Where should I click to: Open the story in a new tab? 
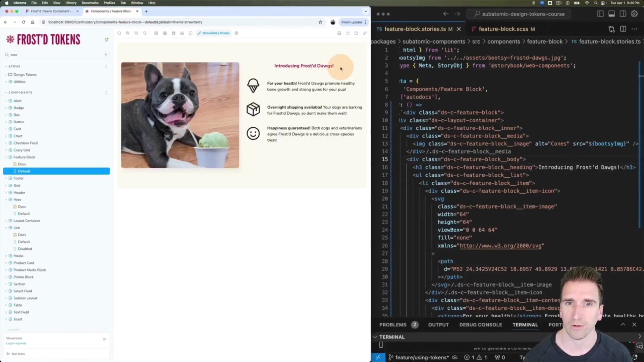(356, 33)
